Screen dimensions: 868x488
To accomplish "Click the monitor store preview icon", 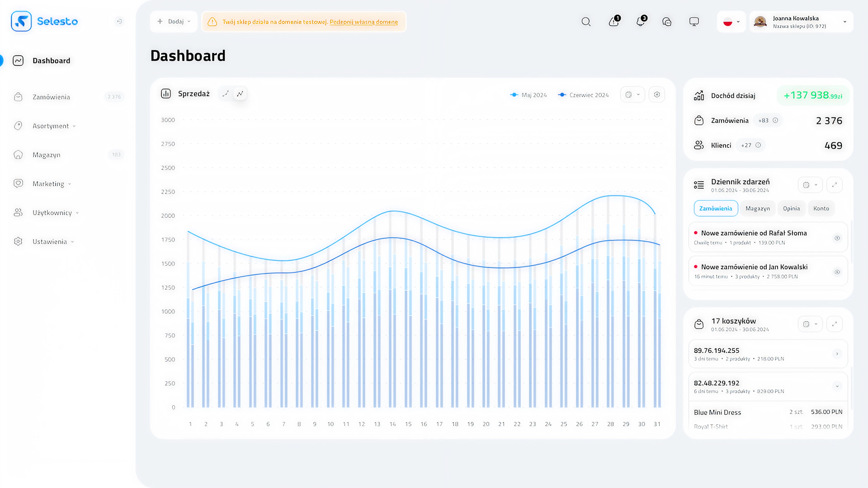I will pyautogui.click(x=694, y=22).
